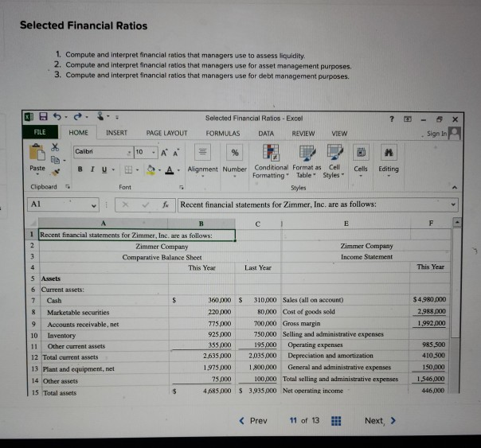Go to the Next page
The width and height of the screenshot is (481, 448).
[381, 421]
